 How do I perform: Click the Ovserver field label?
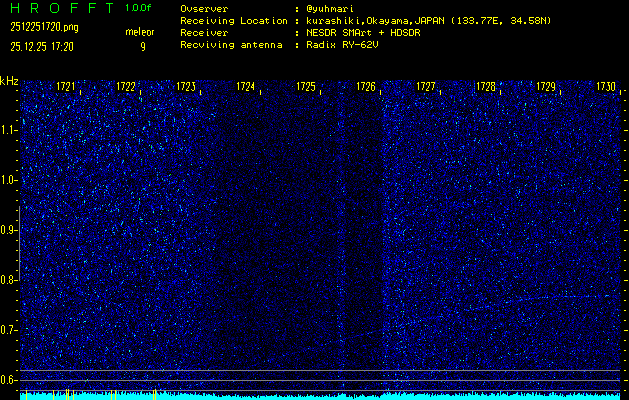[x=204, y=9]
